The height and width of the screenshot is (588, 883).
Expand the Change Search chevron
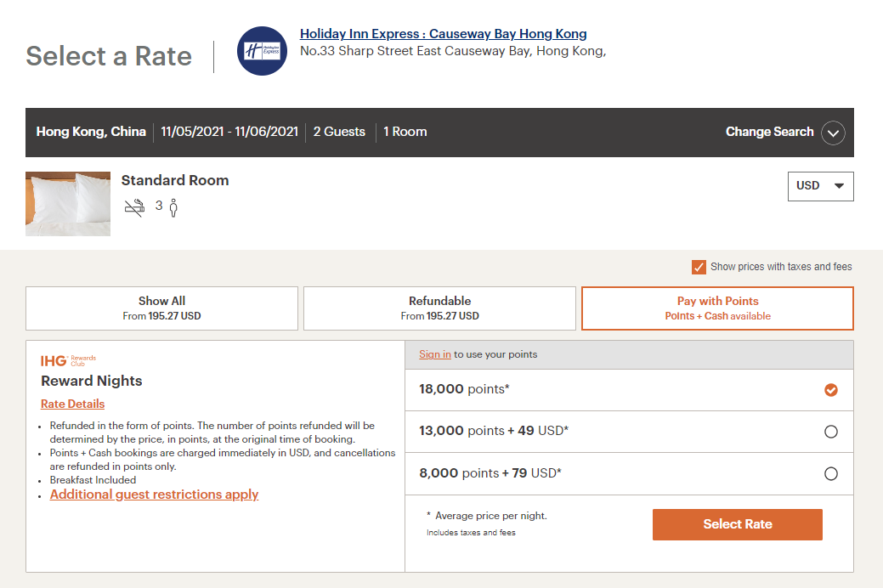pyautogui.click(x=833, y=133)
